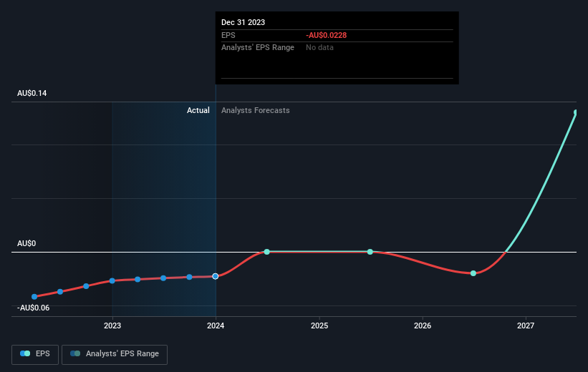
Task: Click the 2024 x-axis label
Action: click(216, 326)
